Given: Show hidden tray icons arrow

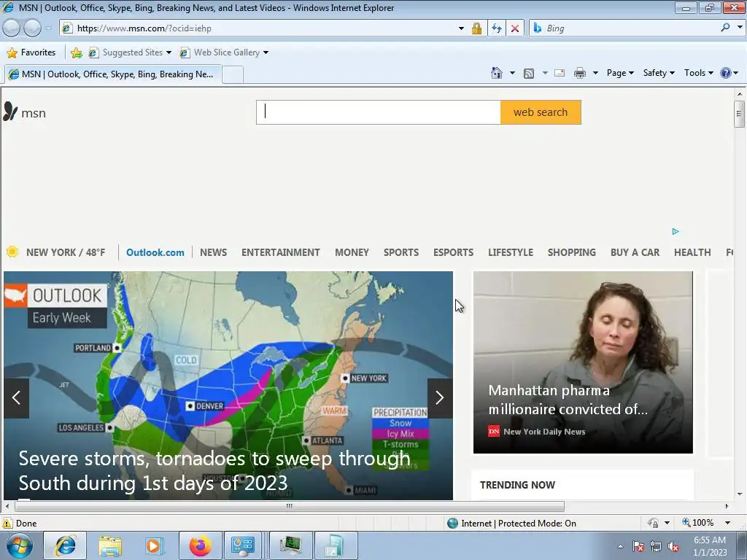Looking at the screenshot, I should pyautogui.click(x=620, y=546).
